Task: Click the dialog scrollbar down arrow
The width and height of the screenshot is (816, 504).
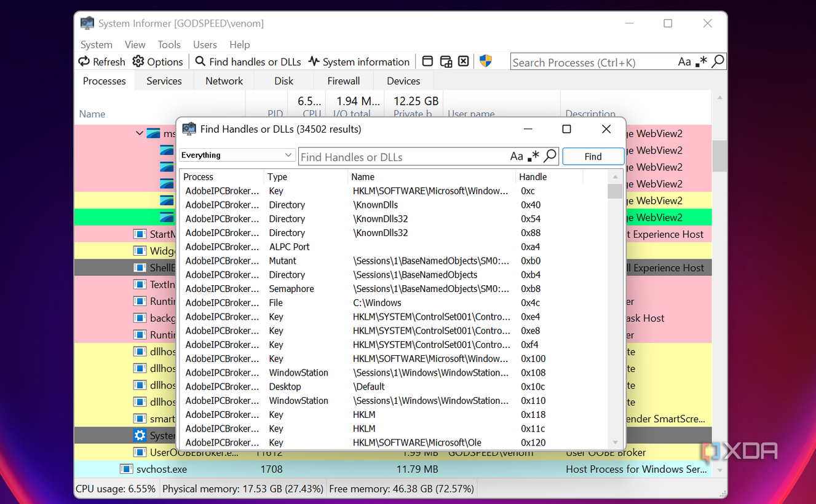Action: pyautogui.click(x=615, y=443)
